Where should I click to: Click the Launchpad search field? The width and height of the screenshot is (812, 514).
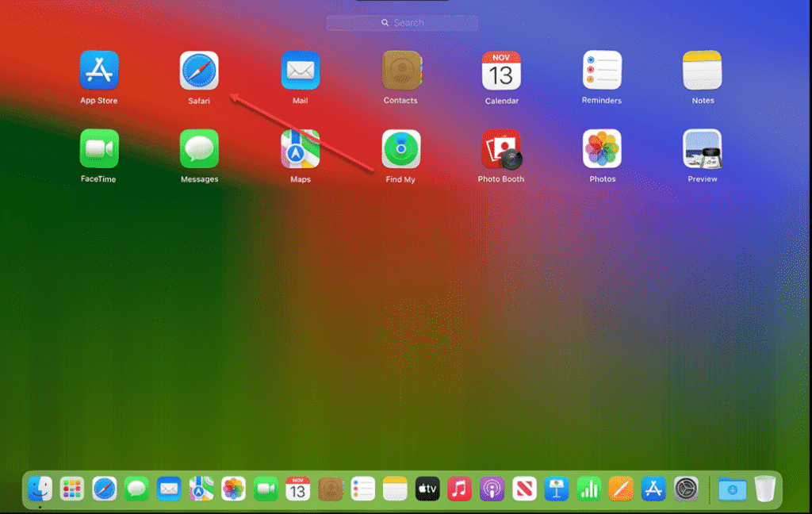coord(402,23)
